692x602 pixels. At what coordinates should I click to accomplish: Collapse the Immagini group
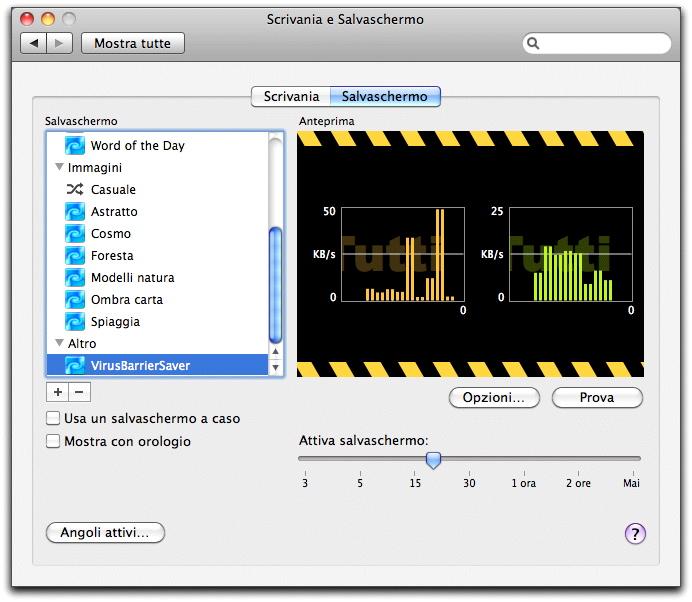pyautogui.click(x=60, y=167)
